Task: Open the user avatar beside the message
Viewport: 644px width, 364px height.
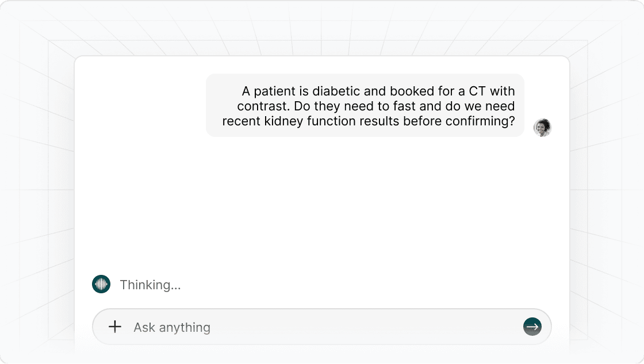Action: pyautogui.click(x=542, y=128)
